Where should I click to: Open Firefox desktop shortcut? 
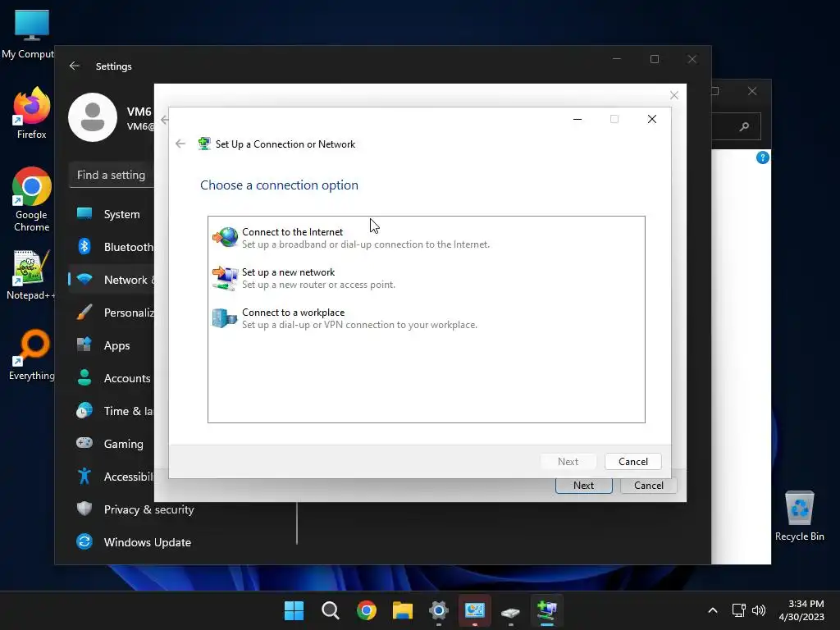32,113
